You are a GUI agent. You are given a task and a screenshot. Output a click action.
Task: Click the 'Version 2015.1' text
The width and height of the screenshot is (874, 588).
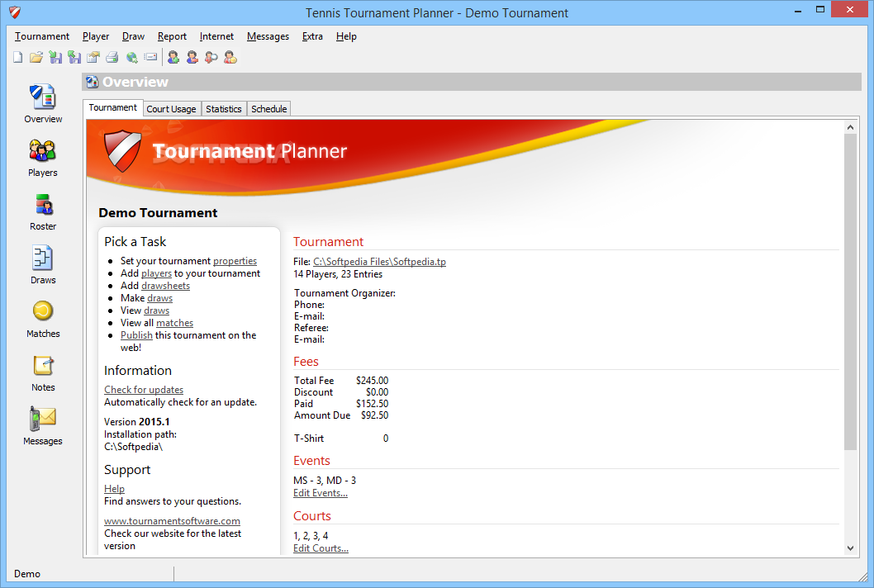(x=137, y=422)
